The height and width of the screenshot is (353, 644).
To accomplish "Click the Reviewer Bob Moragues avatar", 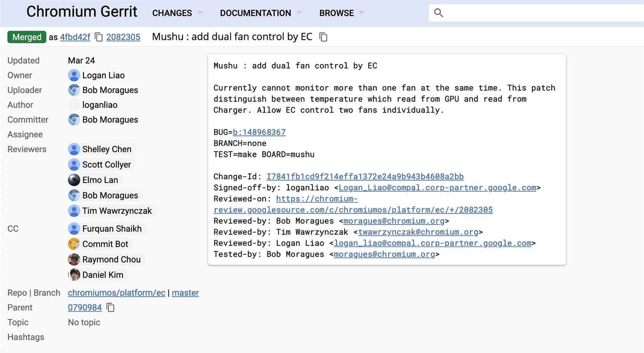I will [74, 196].
